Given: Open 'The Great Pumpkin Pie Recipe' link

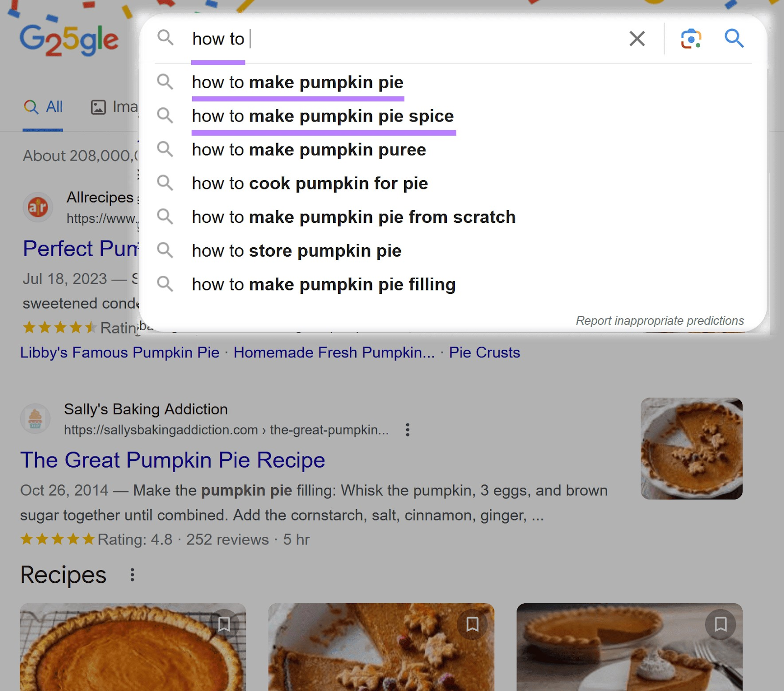Looking at the screenshot, I should tap(172, 460).
